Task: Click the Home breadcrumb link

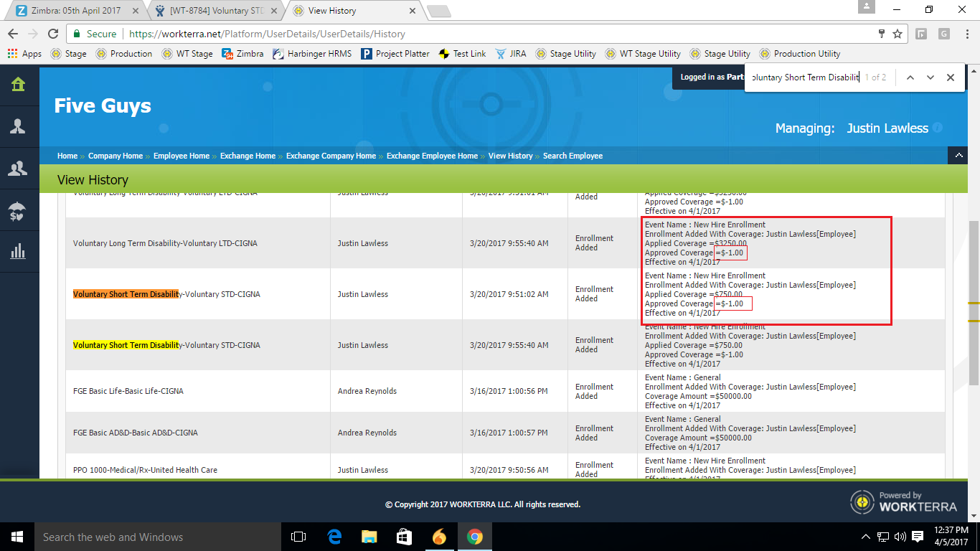Action: pyautogui.click(x=67, y=156)
